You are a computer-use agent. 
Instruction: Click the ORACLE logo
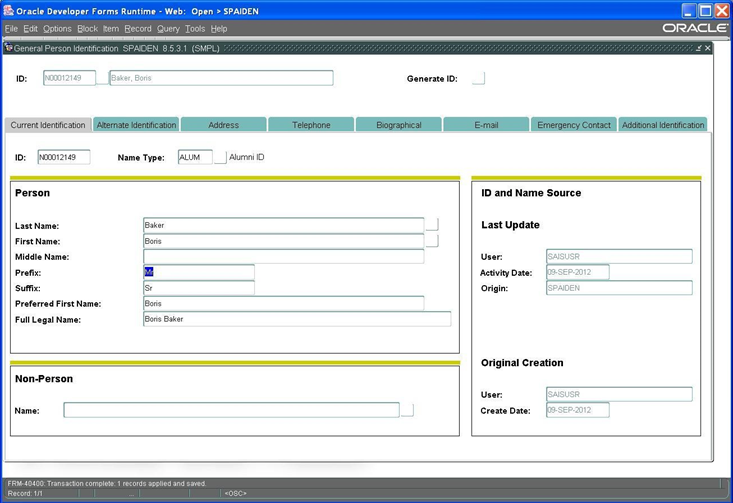[x=695, y=28]
